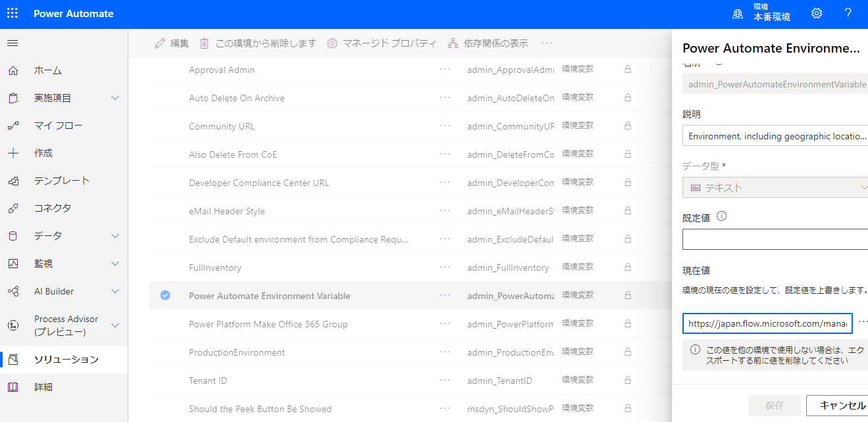Viewport: 868px width, 422px height.
Task: Click the 本番環境 environment icon in the top bar
Action: click(737, 13)
